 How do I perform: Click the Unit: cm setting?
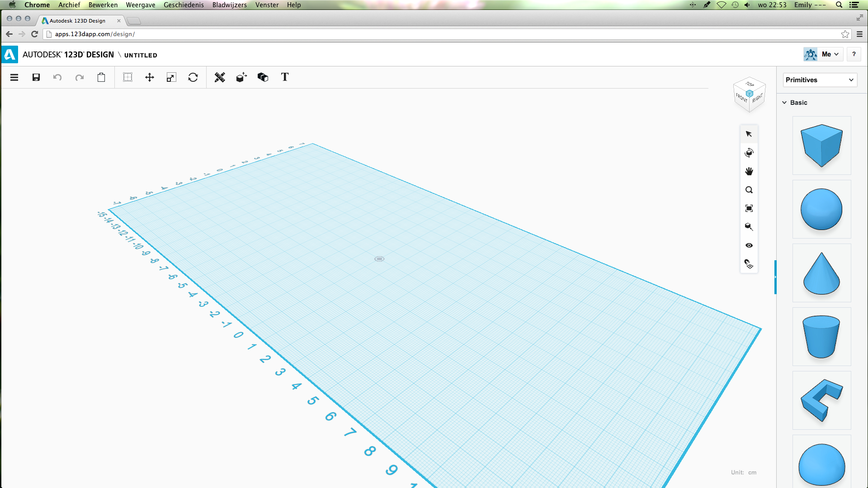tap(743, 472)
